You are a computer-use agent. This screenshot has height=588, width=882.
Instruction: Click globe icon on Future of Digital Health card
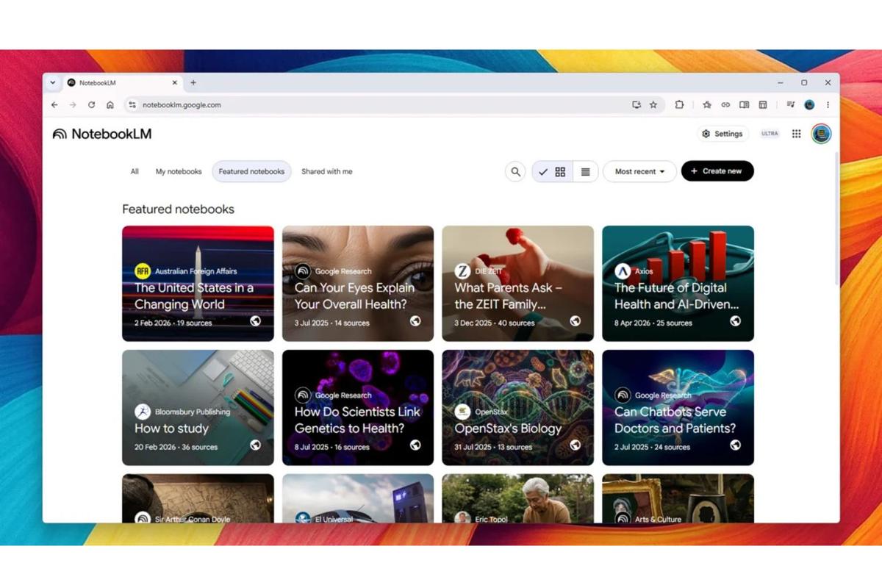coord(735,321)
